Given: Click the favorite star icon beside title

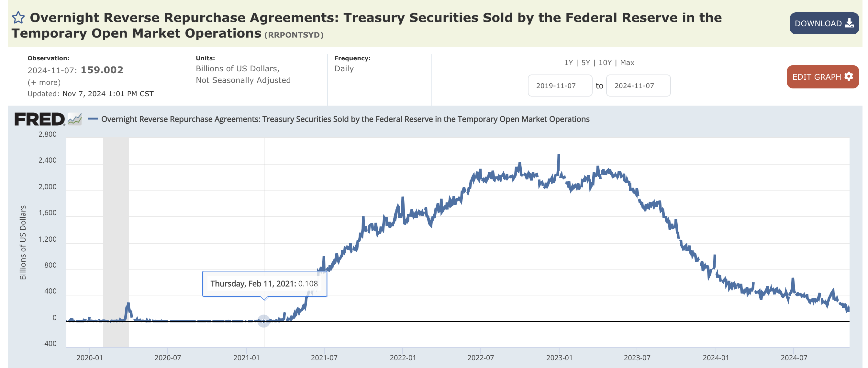Looking at the screenshot, I should coord(18,18).
